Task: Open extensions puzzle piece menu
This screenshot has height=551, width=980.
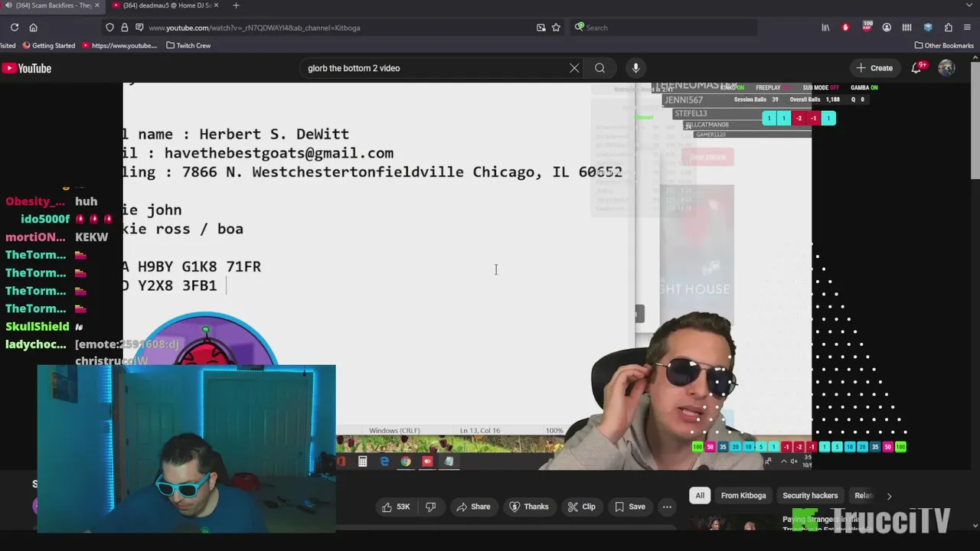Action: pos(948,28)
